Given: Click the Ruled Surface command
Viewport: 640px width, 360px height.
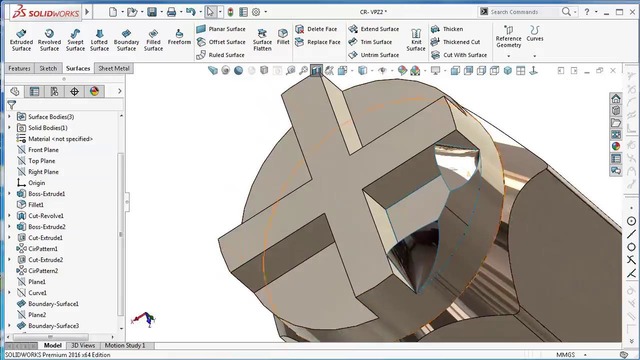Looking at the screenshot, I should pos(220,55).
